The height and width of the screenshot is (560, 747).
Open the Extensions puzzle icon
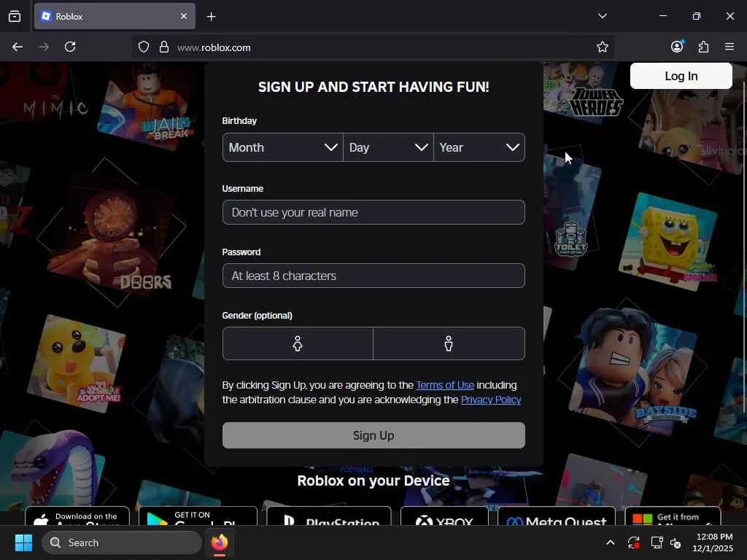(x=704, y=47)
